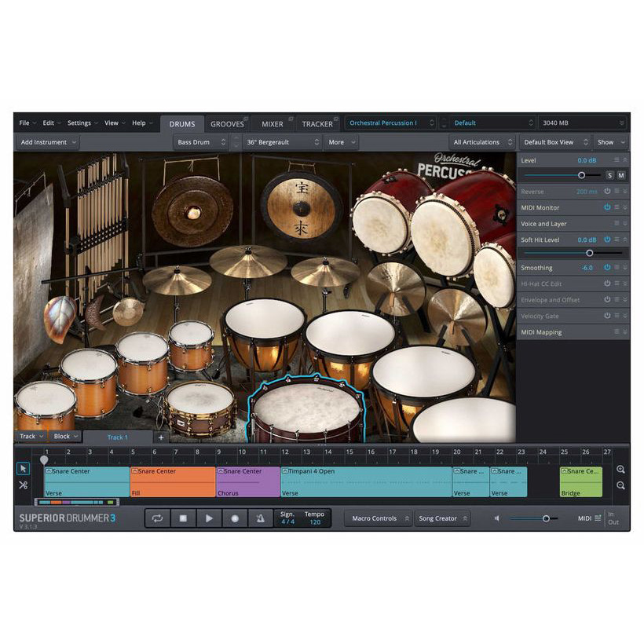Open the Reverse section menu icon
The height and width of the screenshot is (644, 644).
pyautogui.click(x=617, y=192)
